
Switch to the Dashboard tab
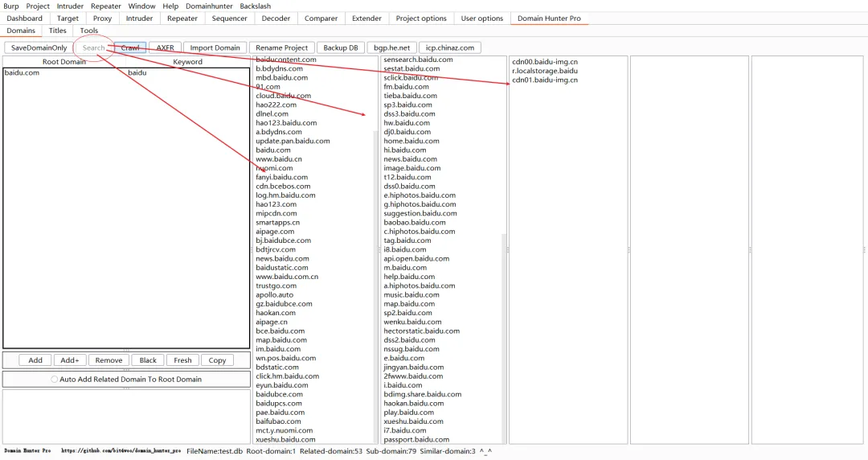coord(24,18)
